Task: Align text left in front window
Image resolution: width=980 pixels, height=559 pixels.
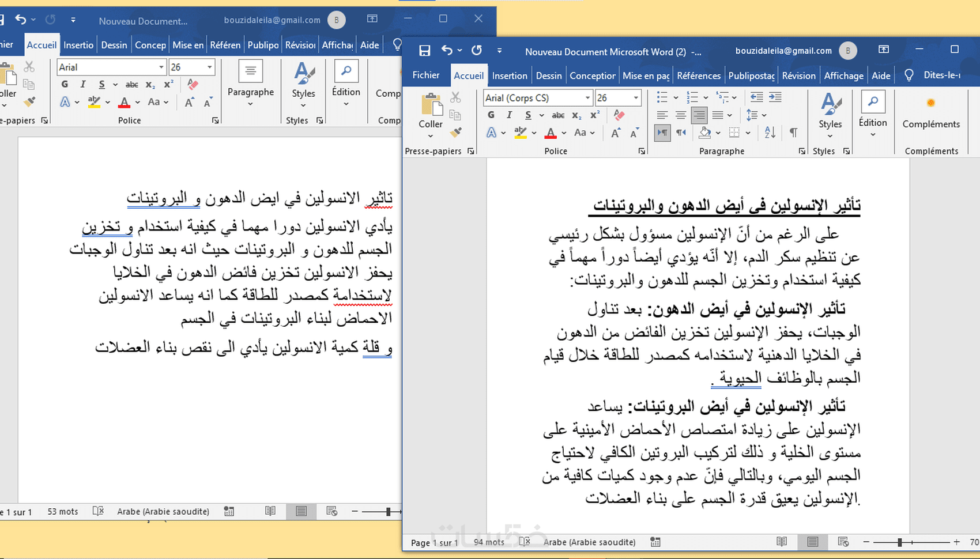Action: click(x=662, y=115)
